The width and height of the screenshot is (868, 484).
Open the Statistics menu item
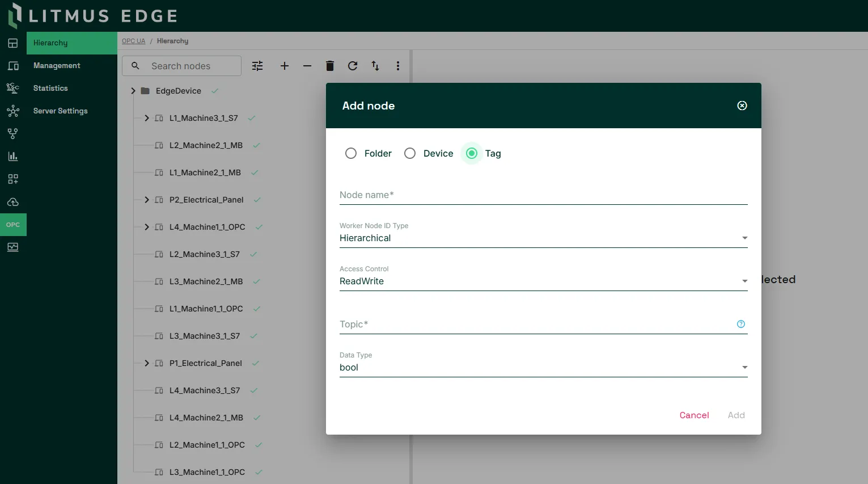click(72, 89)
